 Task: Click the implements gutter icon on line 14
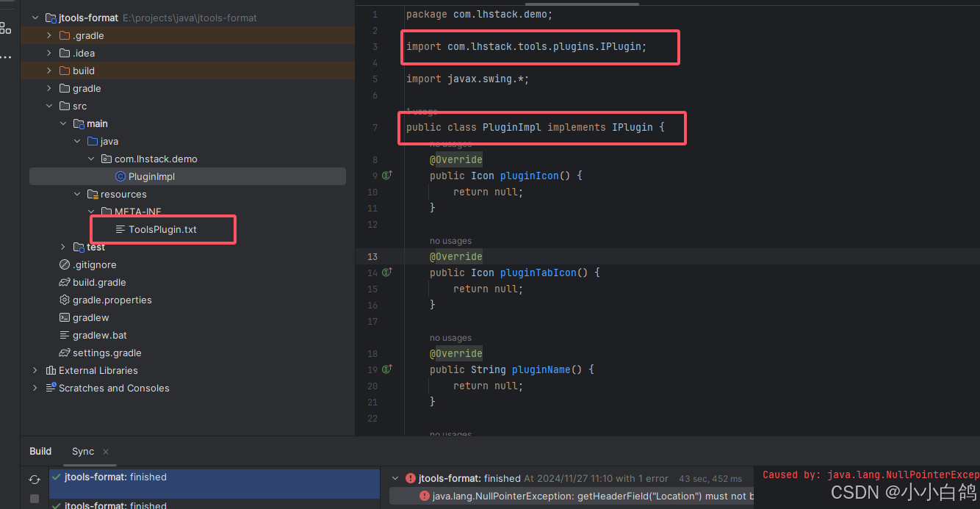pos(386,272)
